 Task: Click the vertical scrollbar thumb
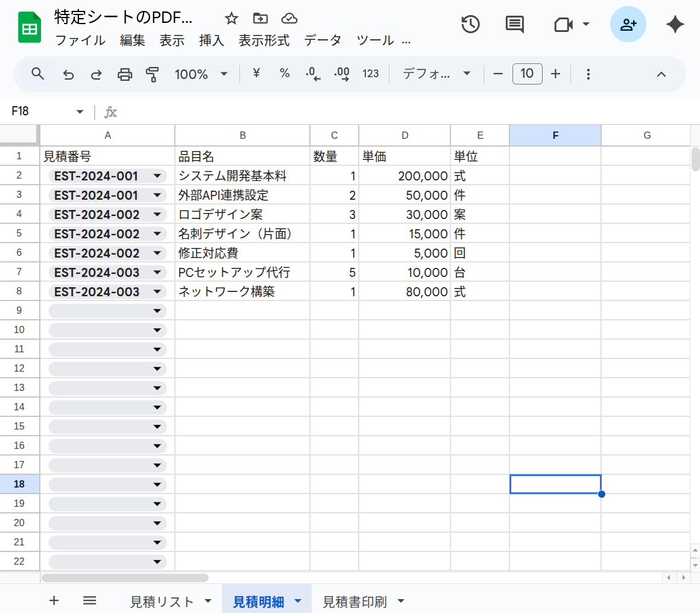(695, 159)
